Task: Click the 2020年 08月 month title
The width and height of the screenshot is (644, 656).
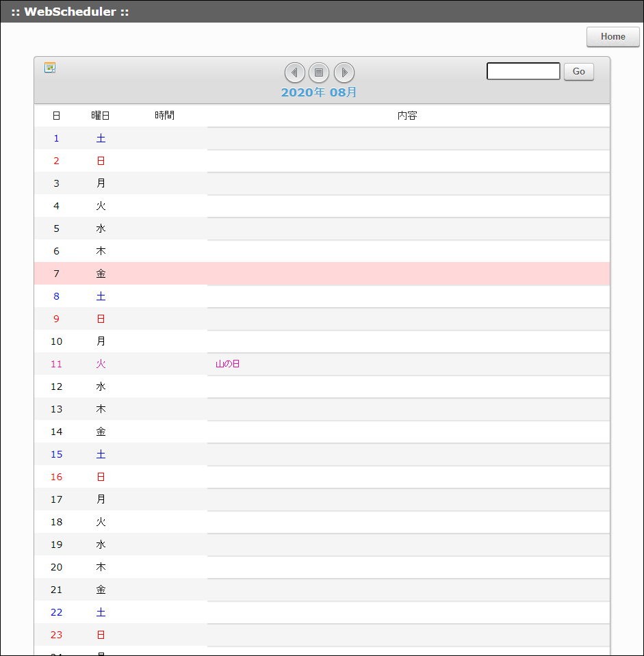Action: tap(318, 92)
